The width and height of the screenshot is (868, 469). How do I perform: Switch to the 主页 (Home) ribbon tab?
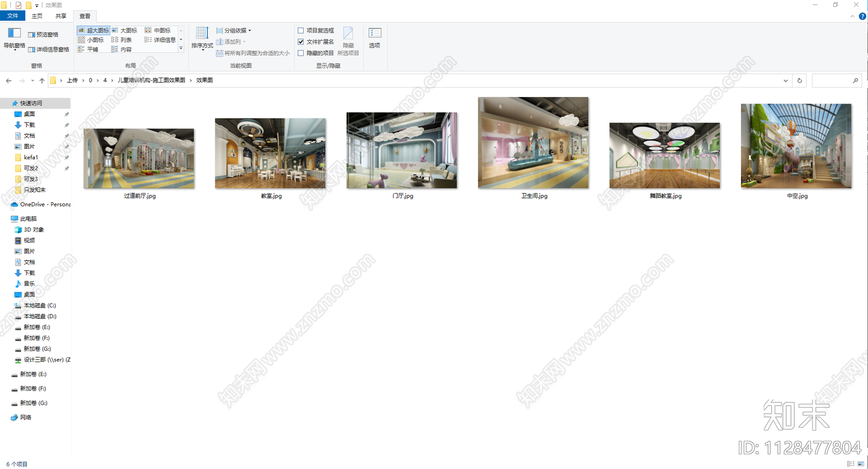37,16
